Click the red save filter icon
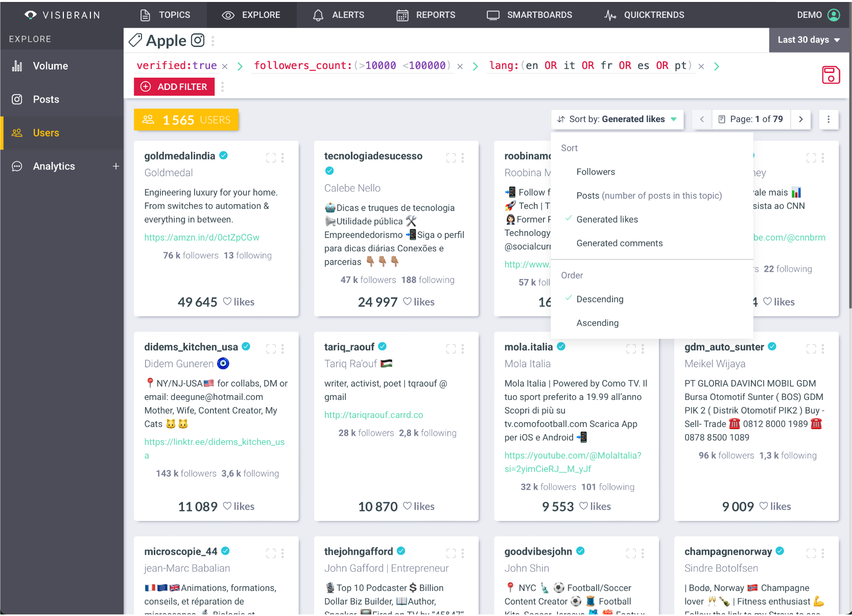852x616 pixels. click(x=831, y=75)
